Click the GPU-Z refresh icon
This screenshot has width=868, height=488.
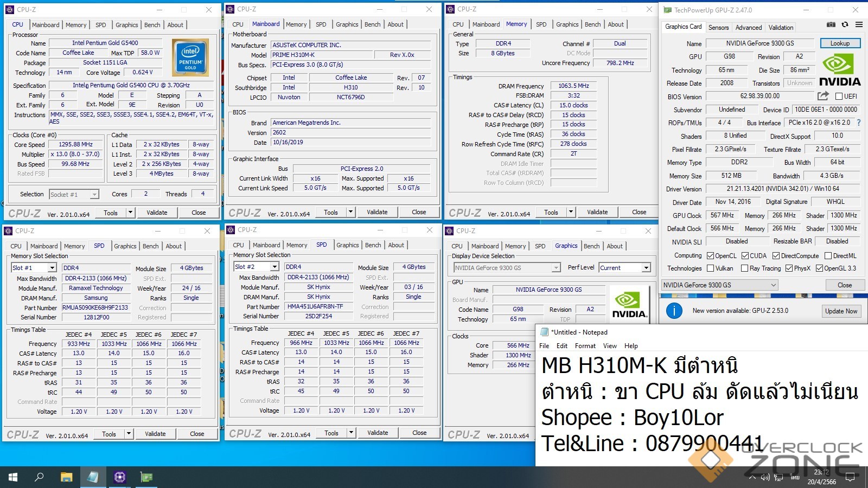(845, 24)
